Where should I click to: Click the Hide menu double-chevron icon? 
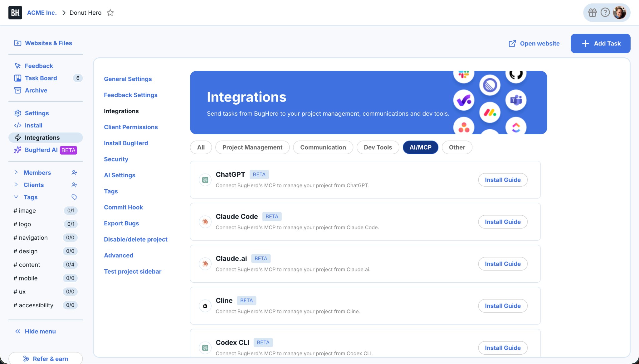[18, 331]
